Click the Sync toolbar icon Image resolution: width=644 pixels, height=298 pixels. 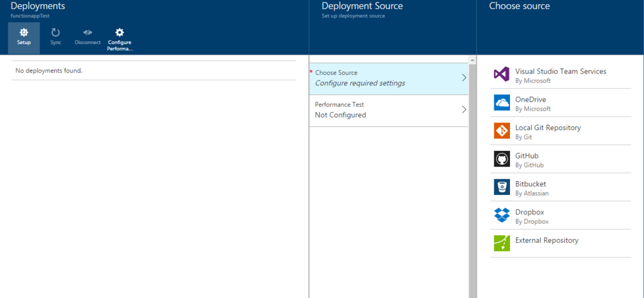point(55,32)
